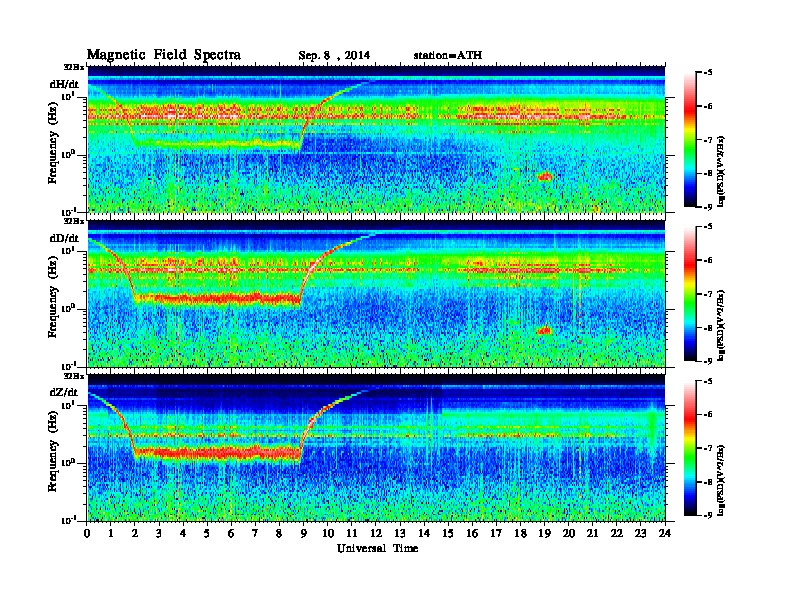Pick the dH/dt panel color bar
Image resolution: width=792 pixels, height=612 pixels.
click(x=689, y=140)
